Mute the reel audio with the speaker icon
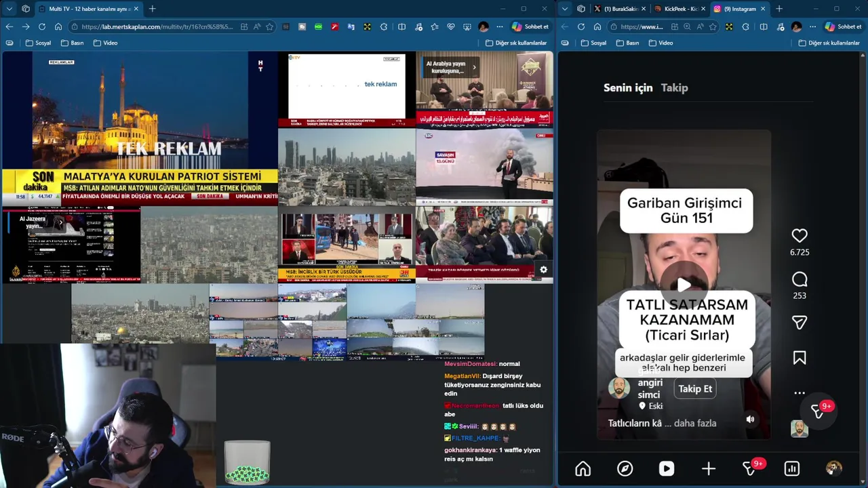 (750, 420)
